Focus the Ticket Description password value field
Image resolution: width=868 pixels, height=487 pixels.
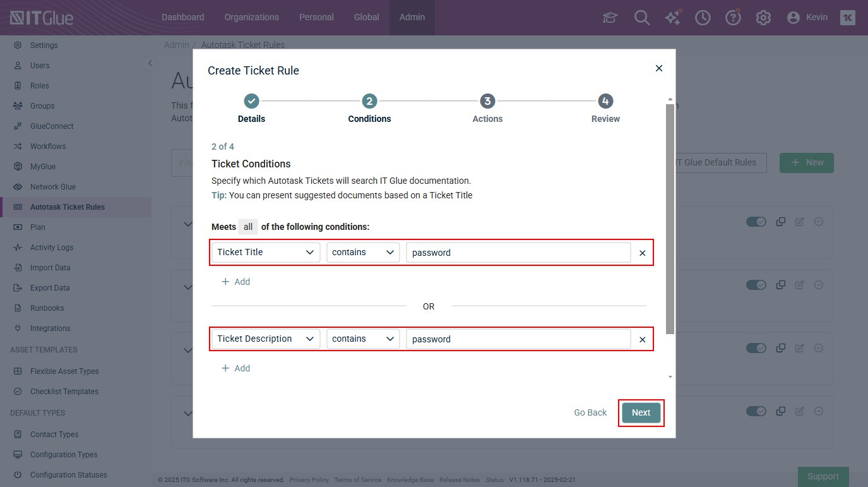tap(518, 339)
